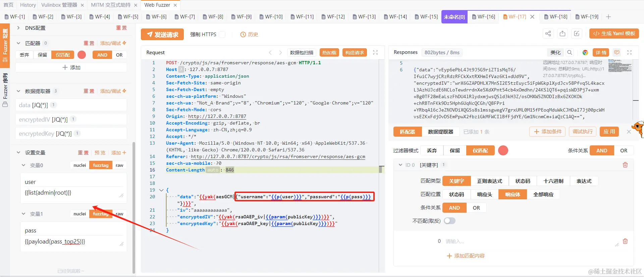
Task: Open the 未命名[0] group tab
Action: [x=454, y=17]
